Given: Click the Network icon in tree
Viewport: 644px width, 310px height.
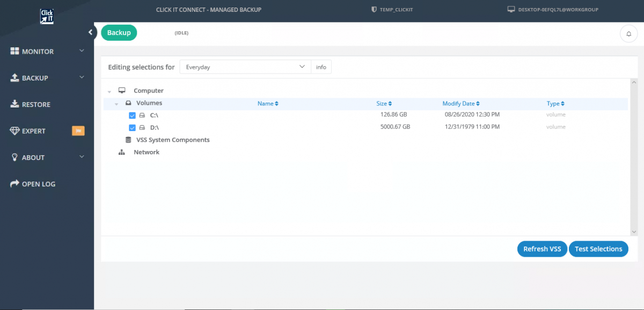Looking at the screenshot, I should pyautogui.click(x=122, y=152).
